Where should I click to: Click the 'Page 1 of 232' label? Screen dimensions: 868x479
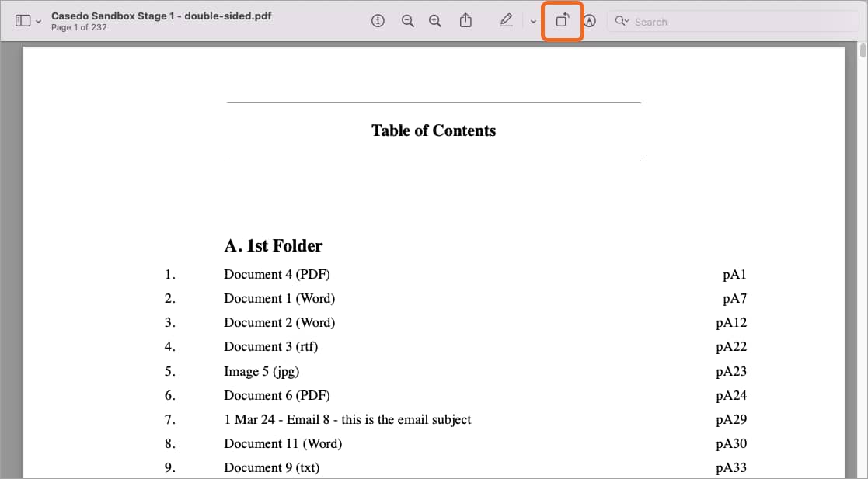pos(79,27)
